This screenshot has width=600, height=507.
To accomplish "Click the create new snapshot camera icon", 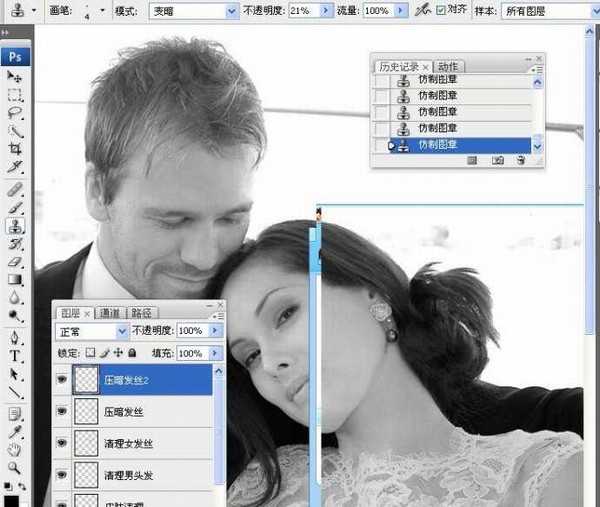I will (x=496, y=160).
